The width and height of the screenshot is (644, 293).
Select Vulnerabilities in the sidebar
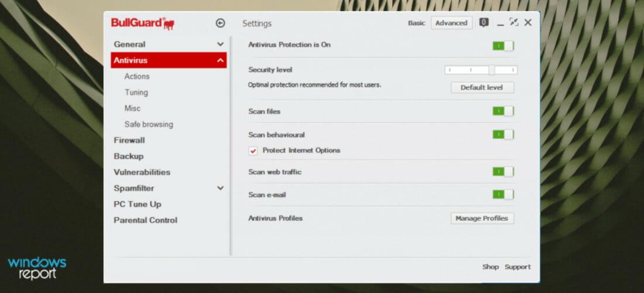tap(142, 172)
